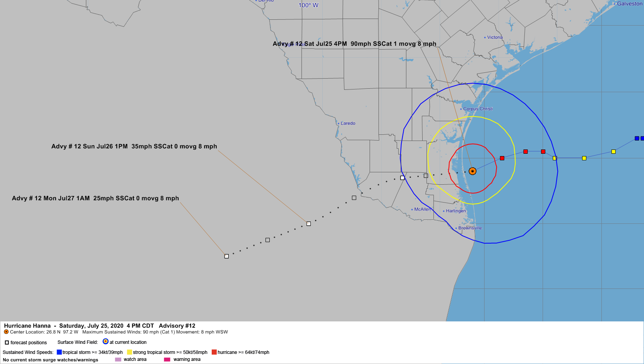Click the white forecast square on the blue wind ring
The height and width of the screenshot is (364, 644).
tap(402, 178)
